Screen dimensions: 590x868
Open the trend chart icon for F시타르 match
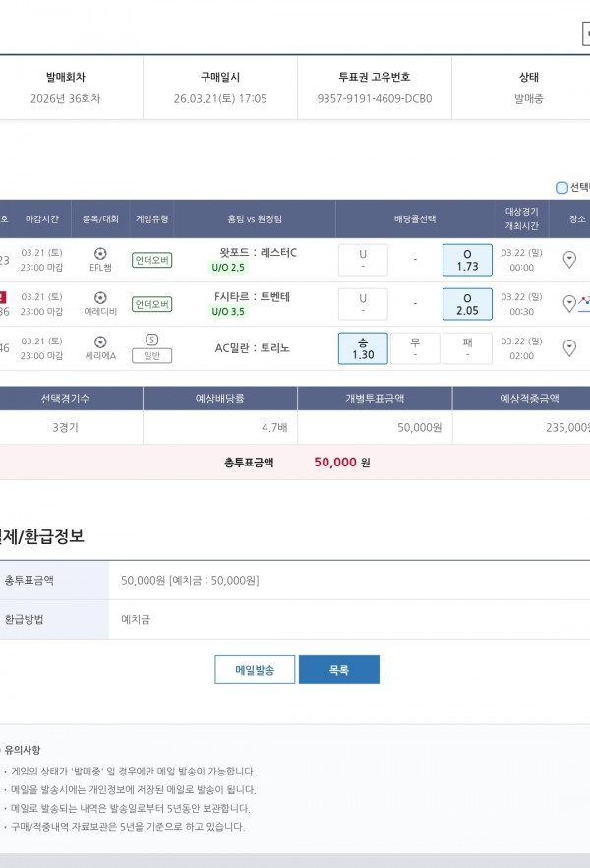[x=584, y=304]
